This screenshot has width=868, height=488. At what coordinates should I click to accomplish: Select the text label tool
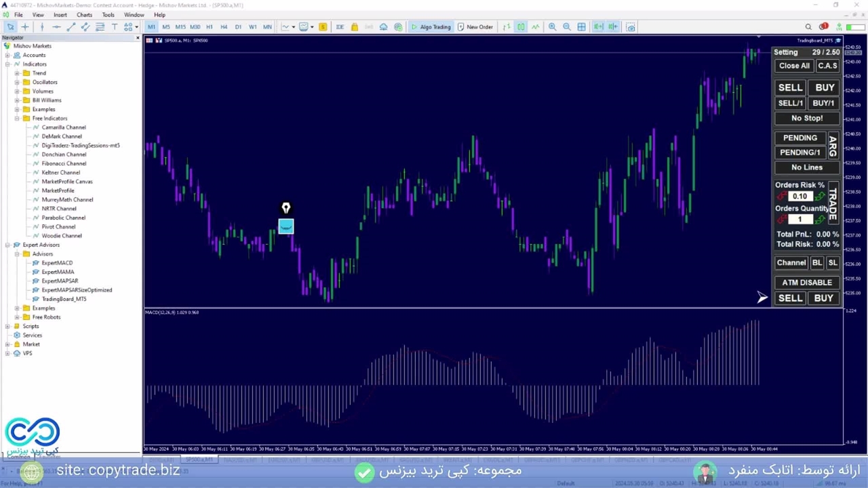[114, 27]
